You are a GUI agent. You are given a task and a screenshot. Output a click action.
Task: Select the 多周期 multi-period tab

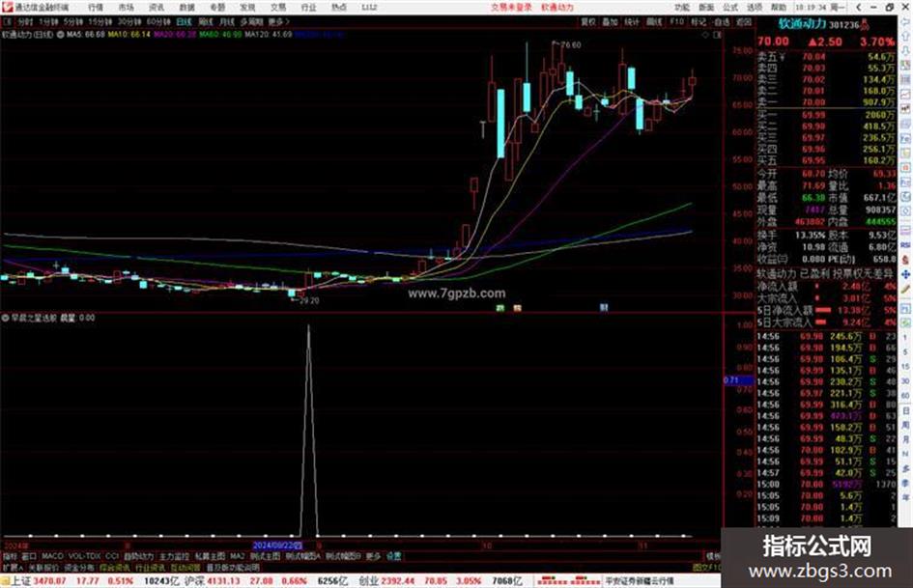(251, 21)
